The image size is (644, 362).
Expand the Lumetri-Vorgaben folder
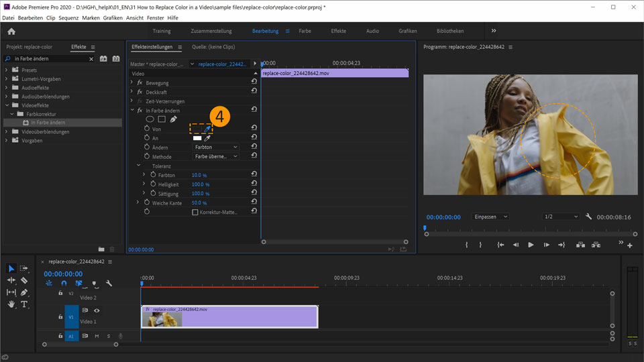point(7,79)
